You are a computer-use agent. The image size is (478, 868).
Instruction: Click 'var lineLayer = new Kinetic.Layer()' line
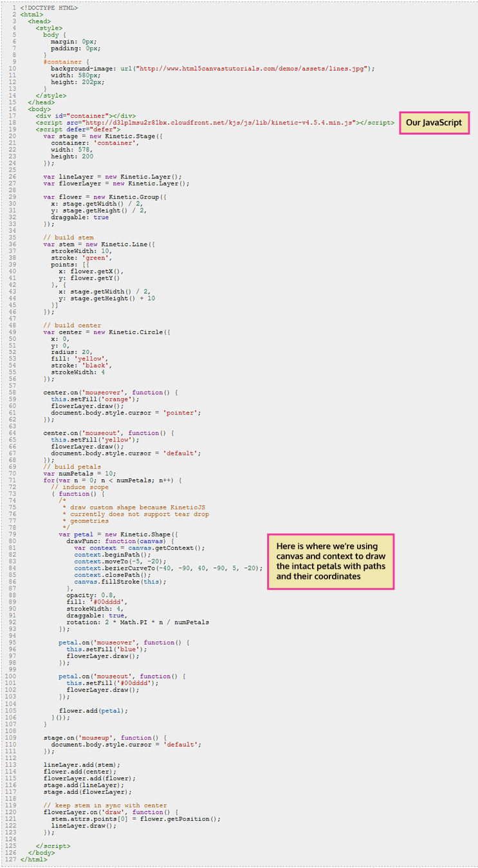[113, 176]
